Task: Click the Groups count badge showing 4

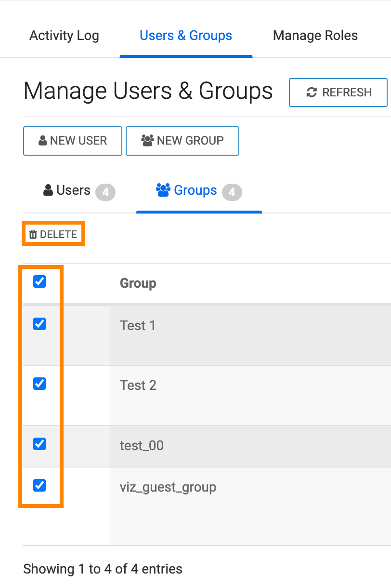Action: point(232,193)
